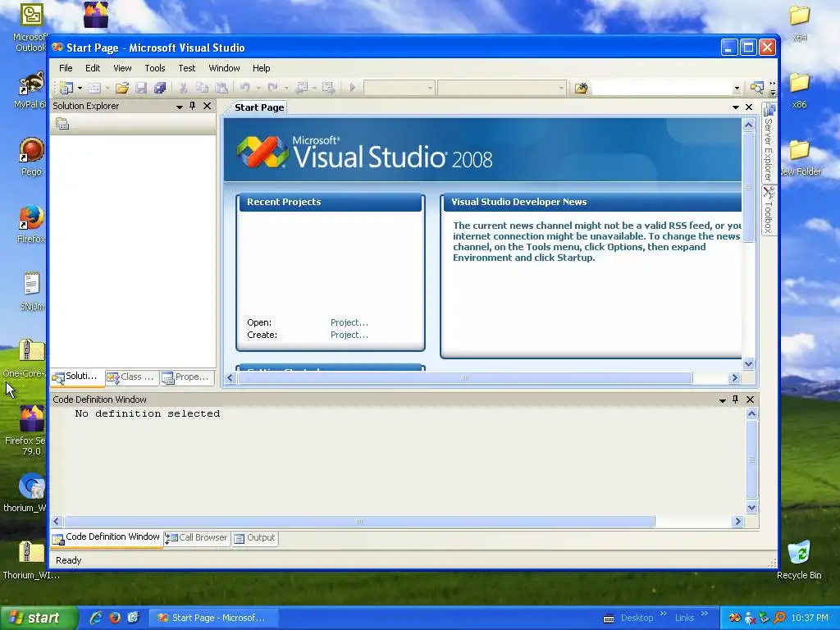Open the active files dropdown arrow for documents
The height and width of the screenshot is (630, 840).
tap(736, 107)
